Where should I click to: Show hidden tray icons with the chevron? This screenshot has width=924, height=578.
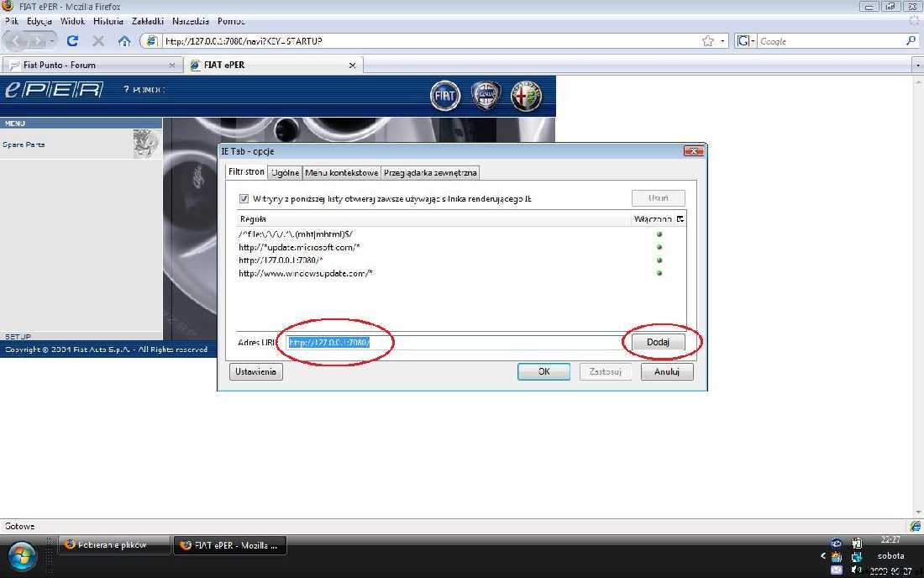click(x=822, y=555)
